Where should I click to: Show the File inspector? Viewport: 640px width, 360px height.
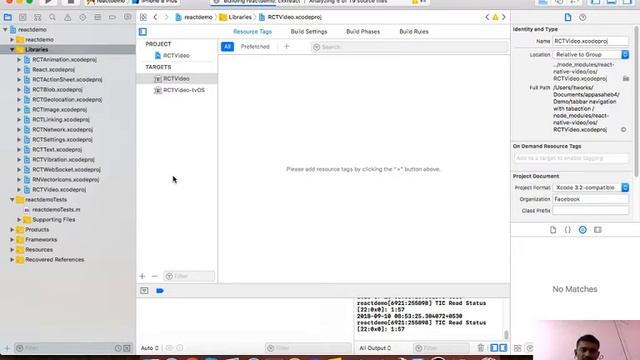click(568, 17)
